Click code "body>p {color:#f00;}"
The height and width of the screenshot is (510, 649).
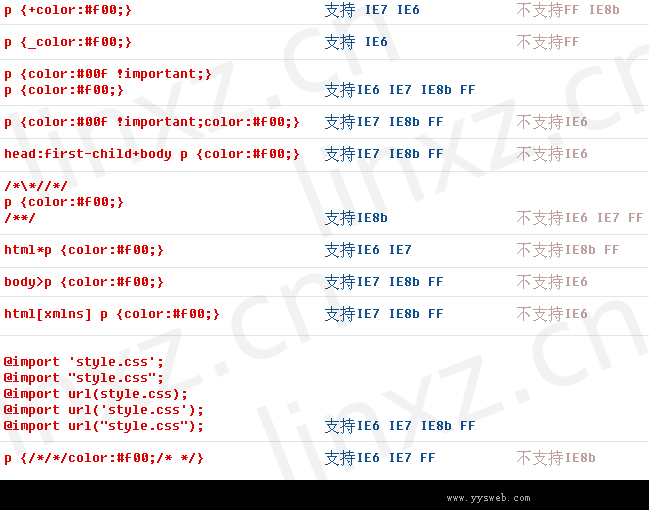click(x=84, y=282)
